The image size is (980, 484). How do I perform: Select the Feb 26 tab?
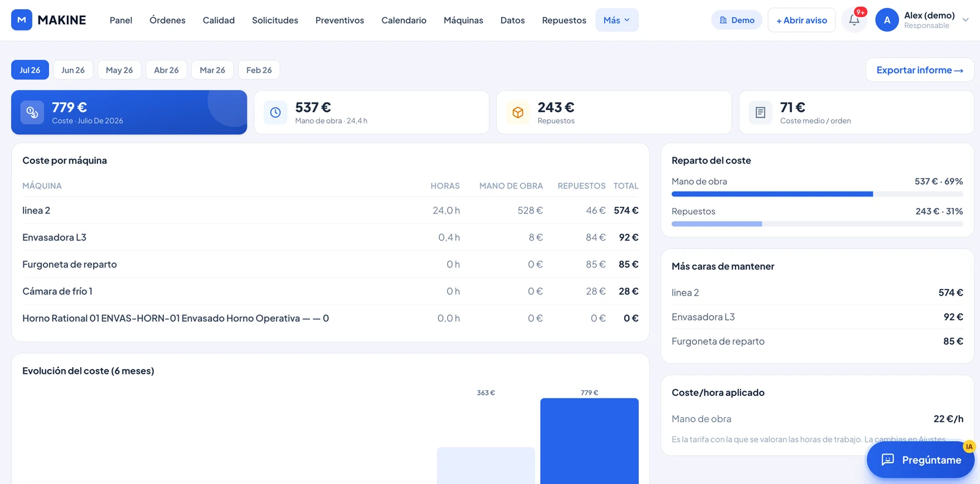click(x=259, y=70)
